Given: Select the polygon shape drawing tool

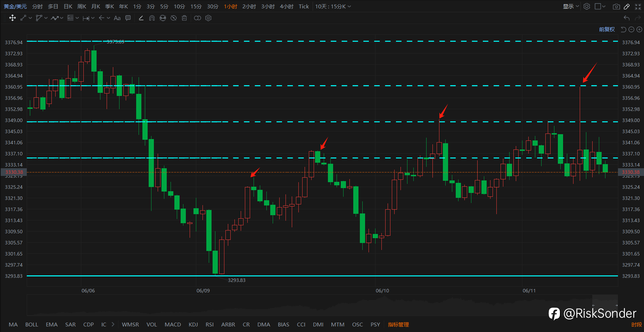Looking at the screenshot, I should [39, 18].
